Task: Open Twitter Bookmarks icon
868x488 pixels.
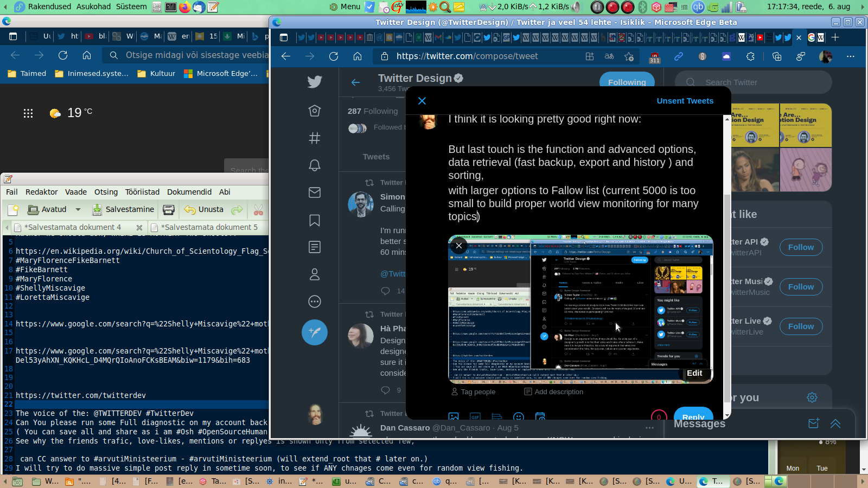Action: 315,220
